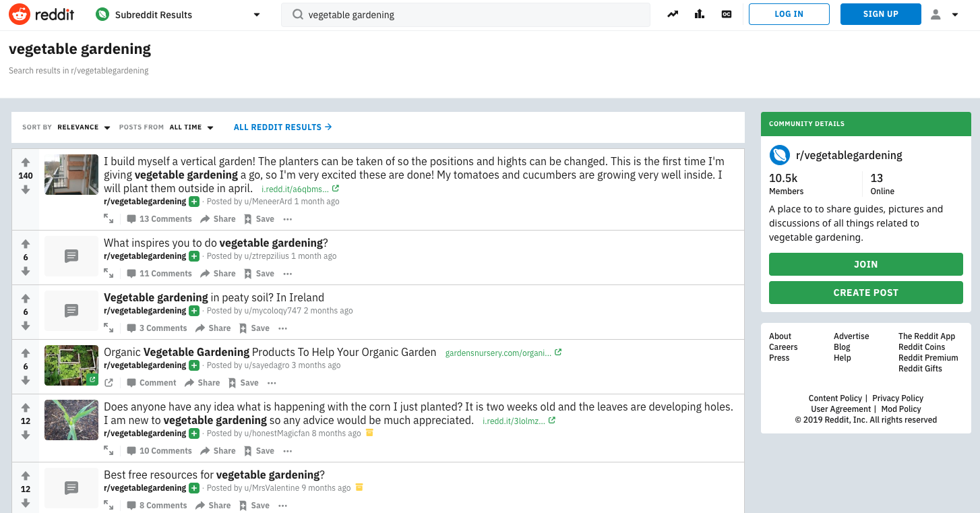Join subreddit via plus on MrsValentine's post
The height and width of the screenshot is (513, 980).
(194, 488)
